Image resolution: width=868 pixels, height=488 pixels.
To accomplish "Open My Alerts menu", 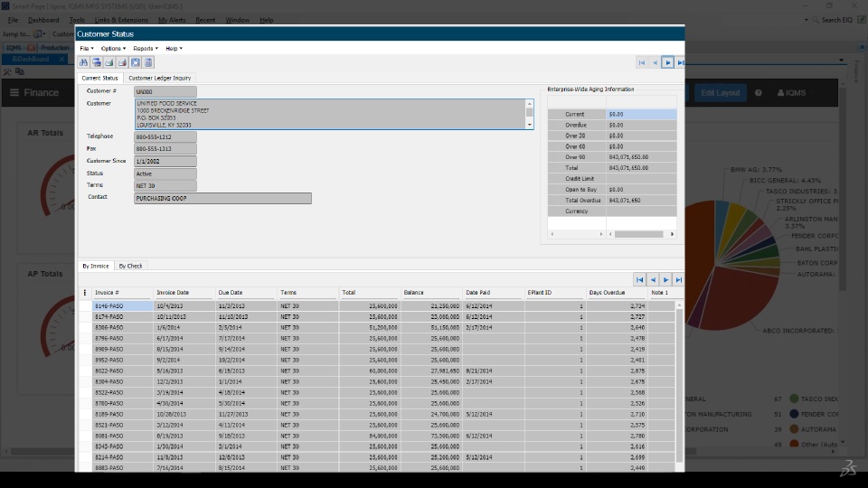I will pos(172,20).
